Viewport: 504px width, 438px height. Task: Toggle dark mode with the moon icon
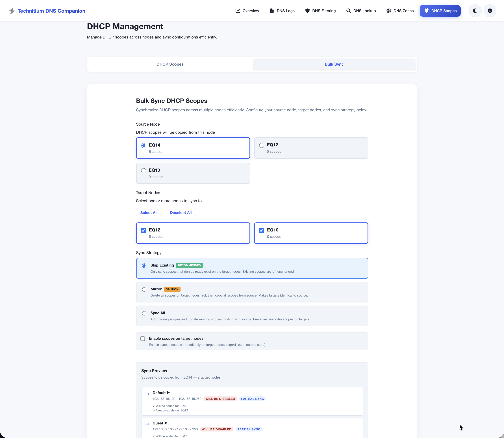point(475,10)
